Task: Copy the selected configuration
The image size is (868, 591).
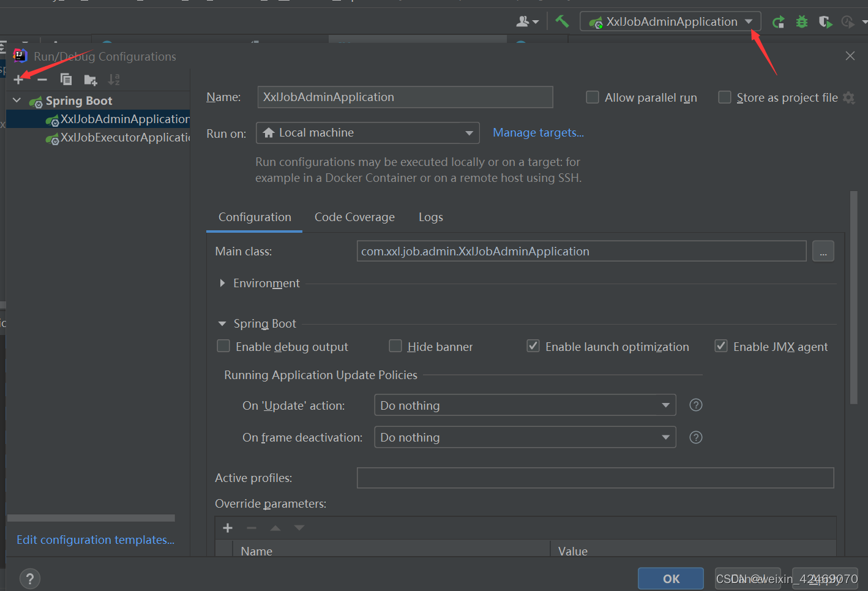Action: point(66,80)
